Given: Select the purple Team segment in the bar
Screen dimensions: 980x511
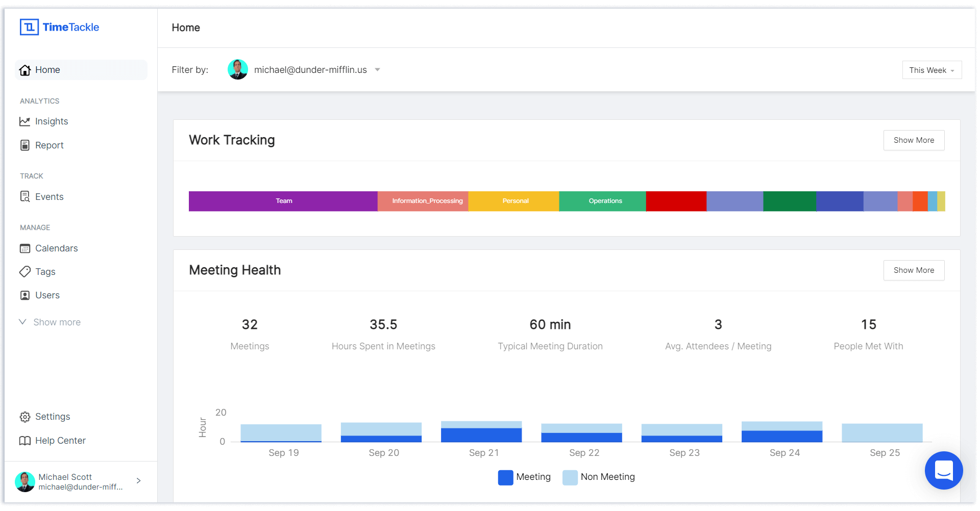Looking at the screenshot, I should pyautogui.click(x=283, y=201).
